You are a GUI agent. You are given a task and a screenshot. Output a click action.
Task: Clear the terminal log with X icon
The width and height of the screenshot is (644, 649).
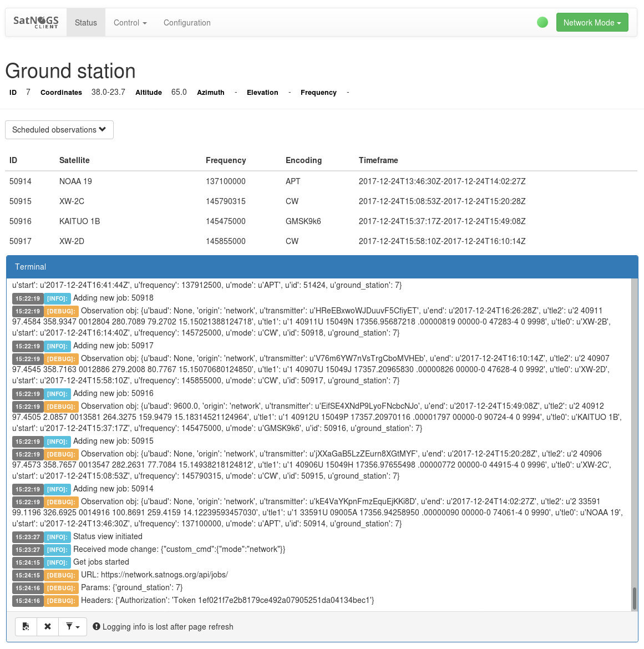tap(48, 627)
